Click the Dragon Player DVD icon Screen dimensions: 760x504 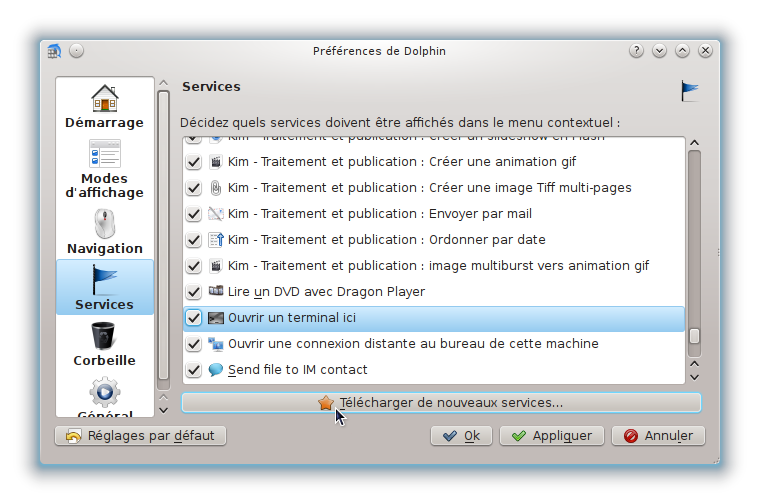216,291
